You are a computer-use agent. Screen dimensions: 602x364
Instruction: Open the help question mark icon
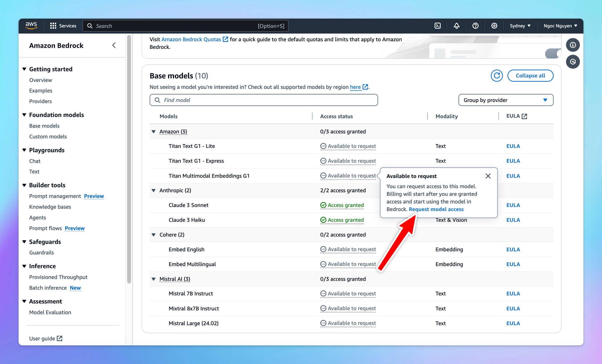click(475, 26)
